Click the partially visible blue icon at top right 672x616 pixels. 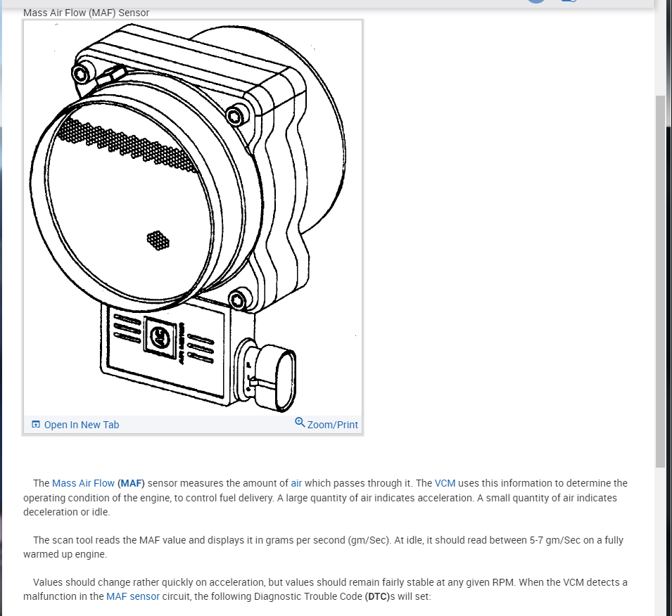(569, 1)
